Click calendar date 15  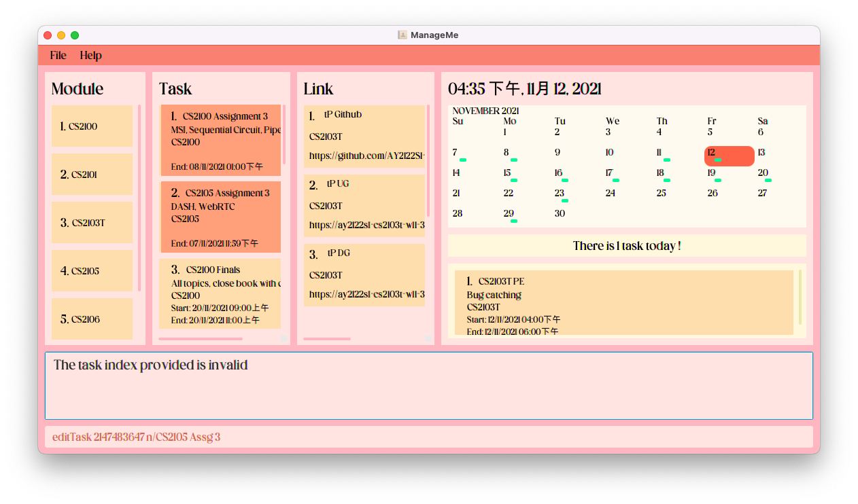coord(507,173)
